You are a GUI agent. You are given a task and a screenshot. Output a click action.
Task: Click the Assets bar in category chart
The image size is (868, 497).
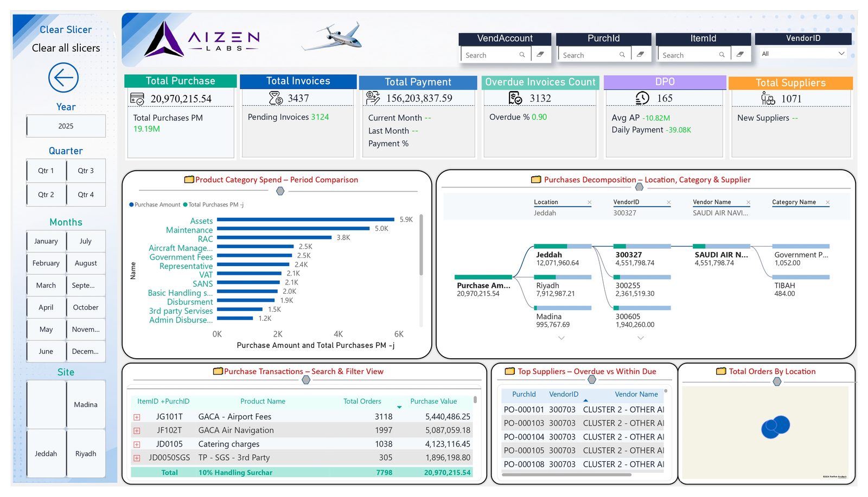305,220
